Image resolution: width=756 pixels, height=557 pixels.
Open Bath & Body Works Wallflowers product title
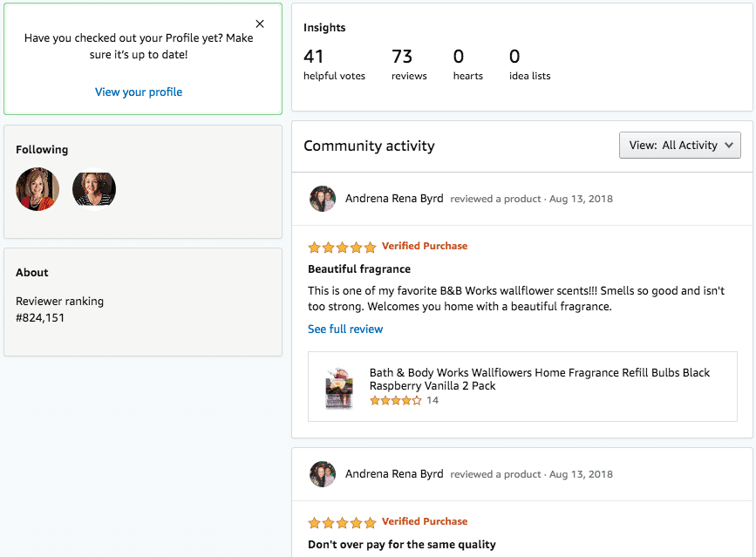click(x=540, y=379)
